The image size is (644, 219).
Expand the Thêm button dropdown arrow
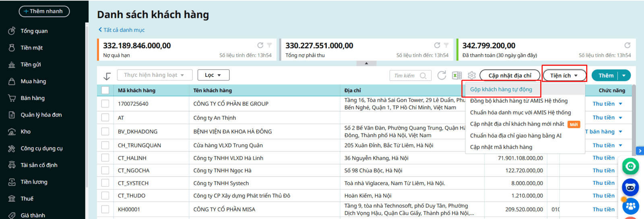pyautogui.click(x=624, y=76)
